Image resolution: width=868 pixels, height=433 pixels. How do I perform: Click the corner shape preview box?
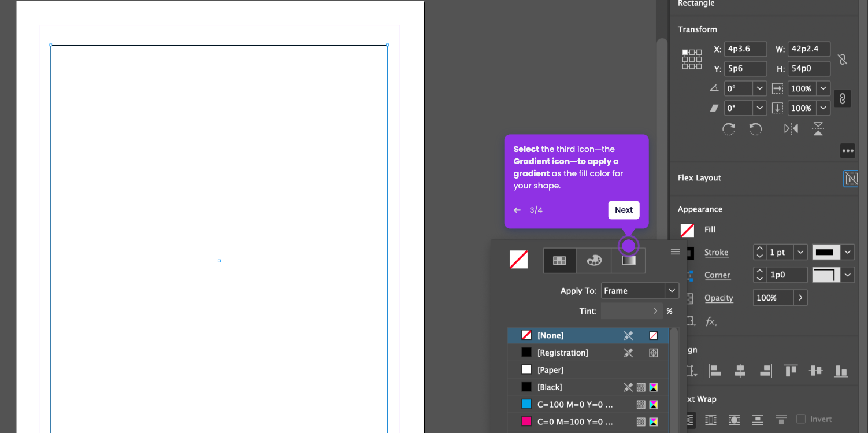click(826, 275)
